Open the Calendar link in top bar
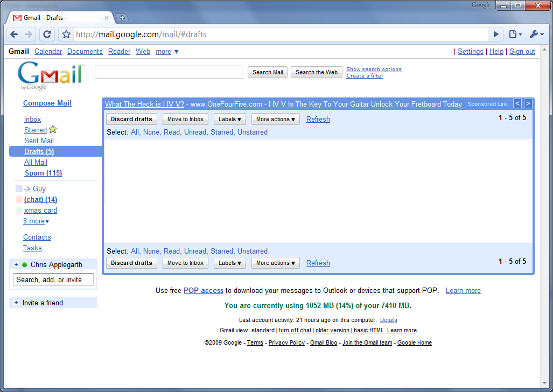The width and height of the screenshot is (553, 392). pyautogui.click(x=48, y=52)
